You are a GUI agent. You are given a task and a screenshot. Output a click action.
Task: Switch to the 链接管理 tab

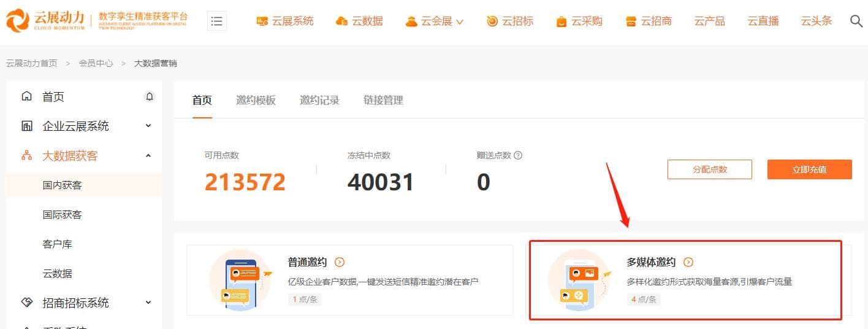383,100
